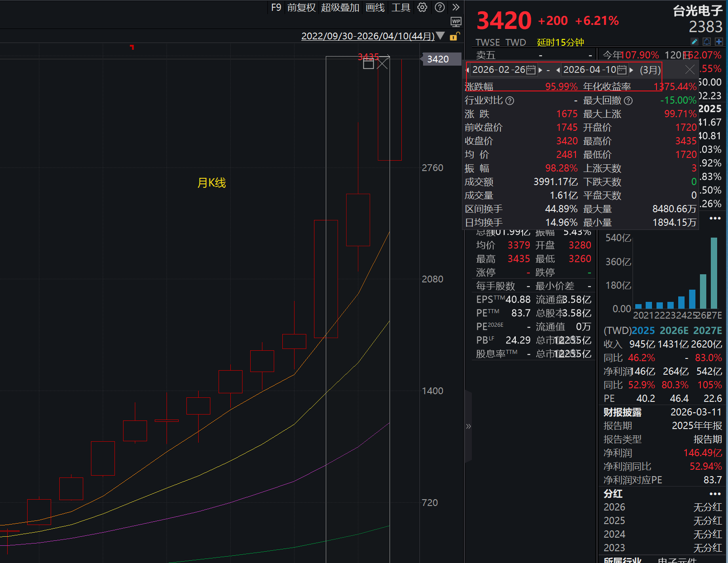Open the start date calendar picker

[x=531, y=70]
